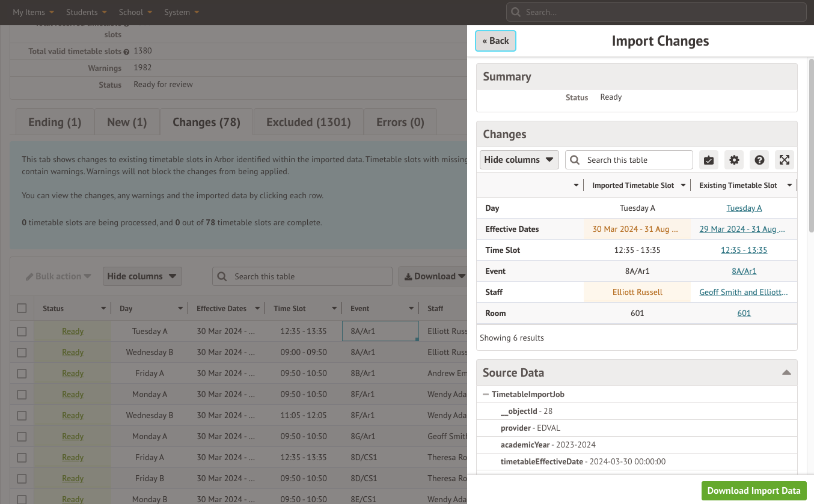Click the top search magnifier icon
The width and height of the screenshot is (814, 504).
(x=516, y=12)
